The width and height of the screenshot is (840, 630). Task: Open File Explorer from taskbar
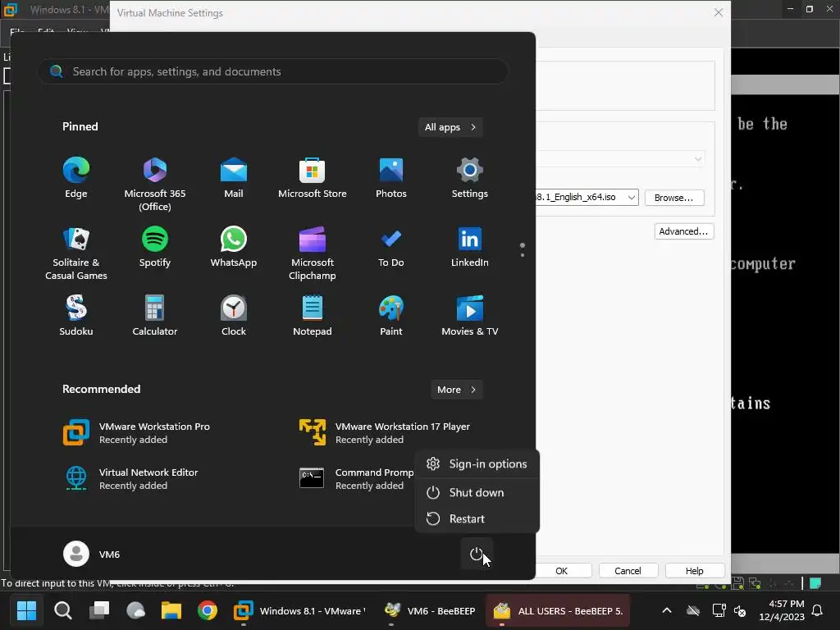(x=171, y=610)
